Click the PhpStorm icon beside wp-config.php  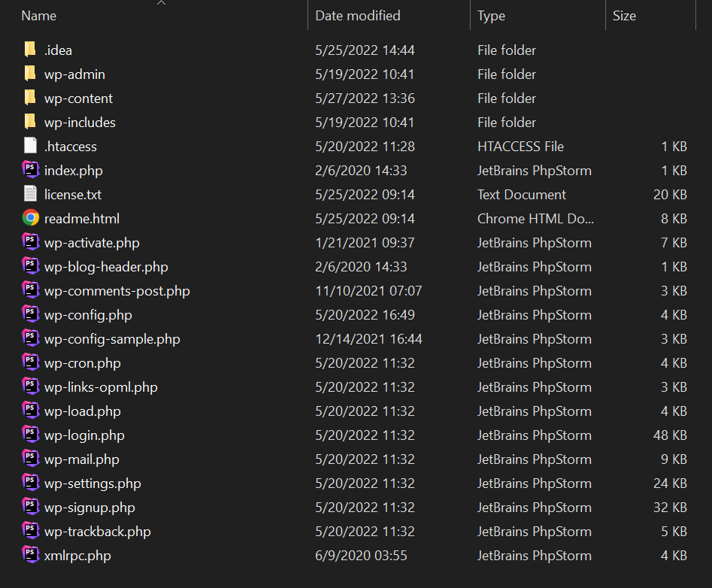tap(30, 315)
